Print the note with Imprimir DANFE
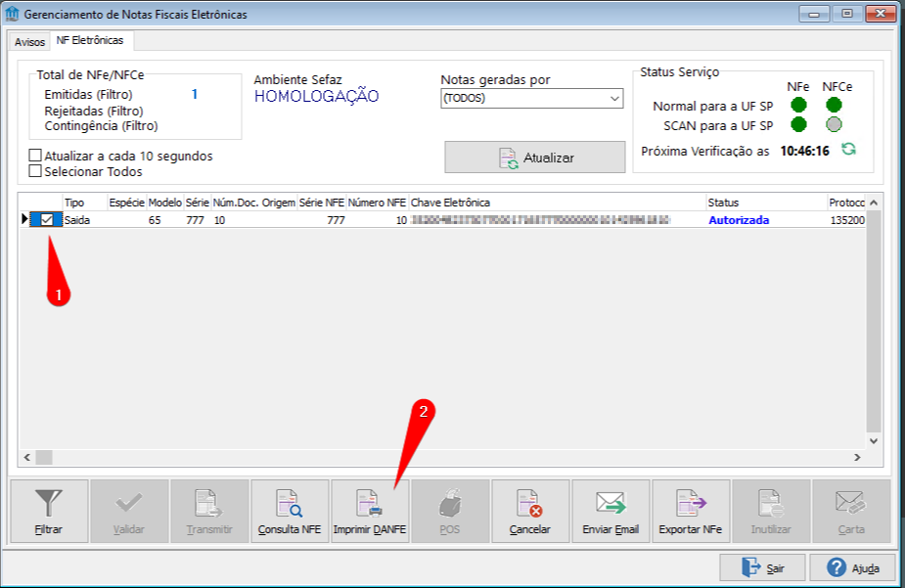Image resolution: width=905 pixels, height=588 pixels. pos(370,512)
